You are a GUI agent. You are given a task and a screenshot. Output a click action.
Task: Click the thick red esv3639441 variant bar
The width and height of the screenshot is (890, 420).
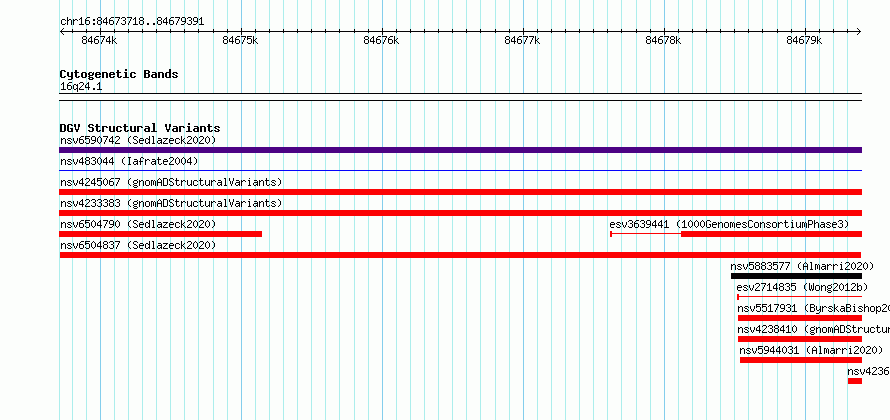(771, 234)
